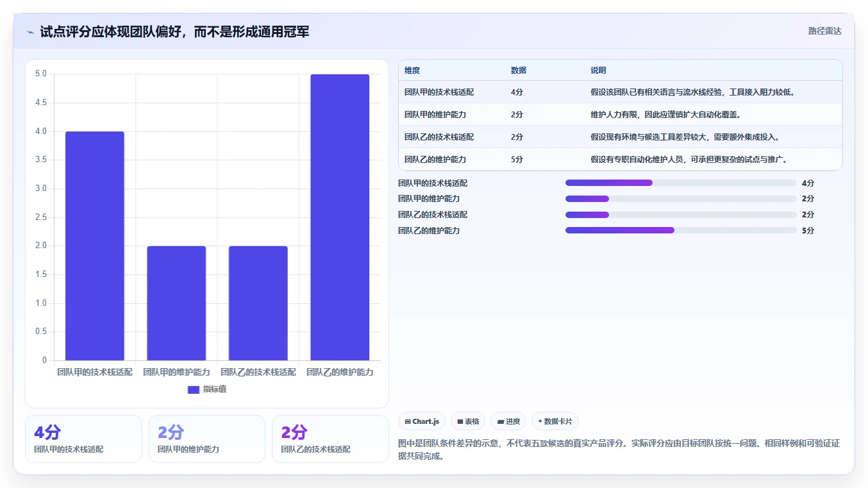The height and width of the screenshot is (488, 868).
Task: Click the Chart.js chip
Action: pyautogui.click(x=422, y=421)
